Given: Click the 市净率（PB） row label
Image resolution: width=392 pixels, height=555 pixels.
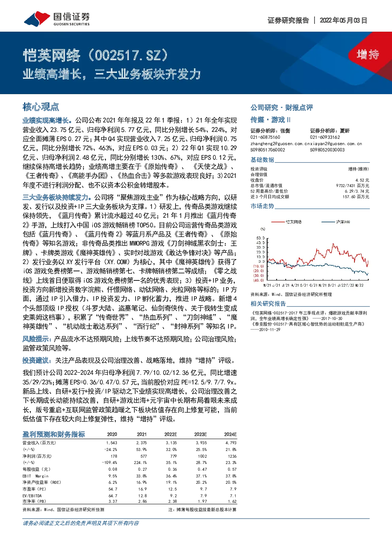Looking at the screenshot, I should 34,502.
